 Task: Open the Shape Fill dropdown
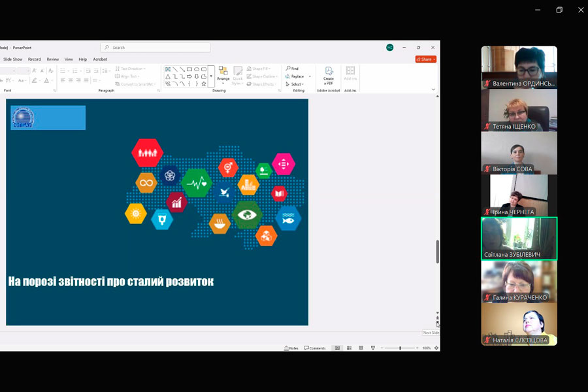[258, 69]
